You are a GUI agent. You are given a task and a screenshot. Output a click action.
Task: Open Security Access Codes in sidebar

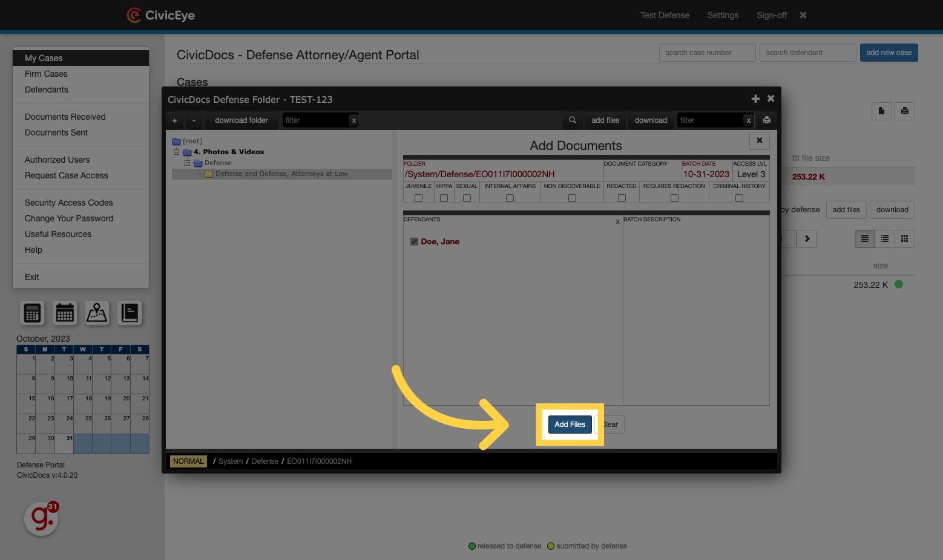point(80,203)
